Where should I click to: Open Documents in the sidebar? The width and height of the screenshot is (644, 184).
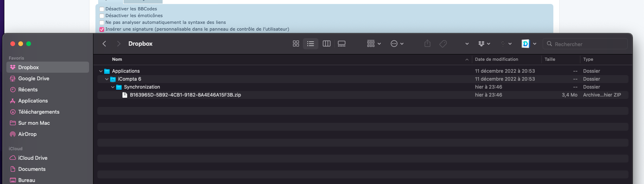(48, 169)
